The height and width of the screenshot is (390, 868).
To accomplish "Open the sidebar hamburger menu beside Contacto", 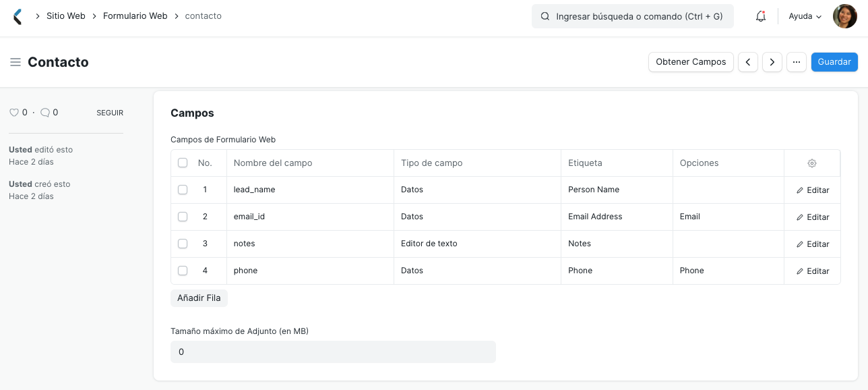I will [15, 62].
